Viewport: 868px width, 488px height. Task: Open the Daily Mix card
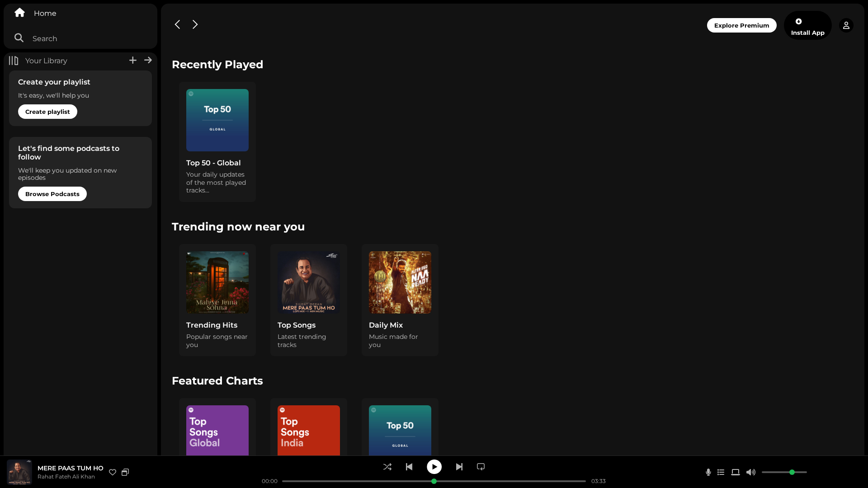coord(400,300)
